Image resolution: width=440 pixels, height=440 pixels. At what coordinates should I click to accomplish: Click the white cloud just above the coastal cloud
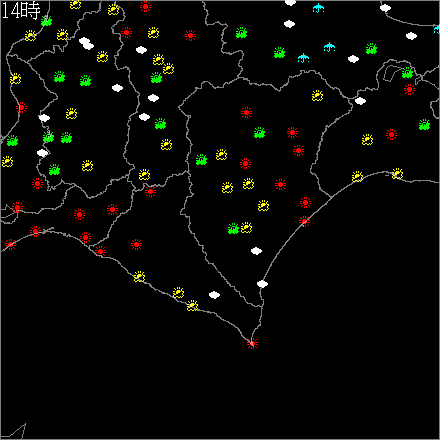pyautogui.click(x=256, y=251)
